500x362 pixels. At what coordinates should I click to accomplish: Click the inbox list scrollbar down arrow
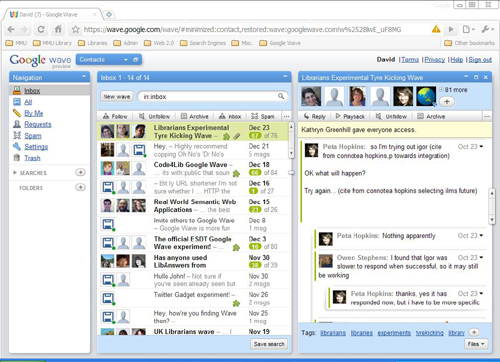[x=291, y=153]
